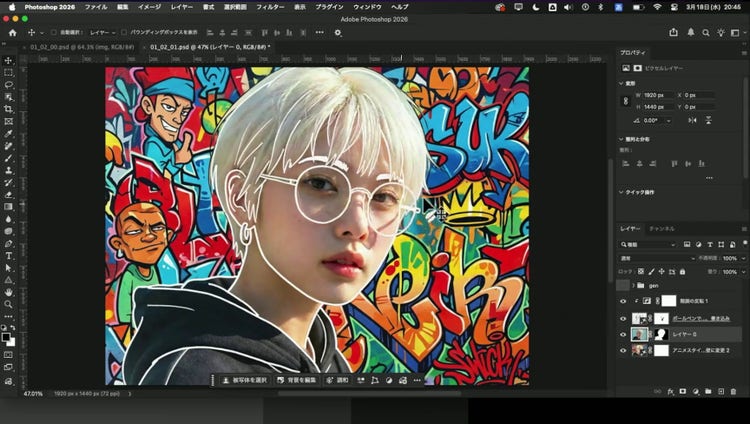Select the Lasso tool
The width and height of the screenshot is (750, 424).
point(8,85)
